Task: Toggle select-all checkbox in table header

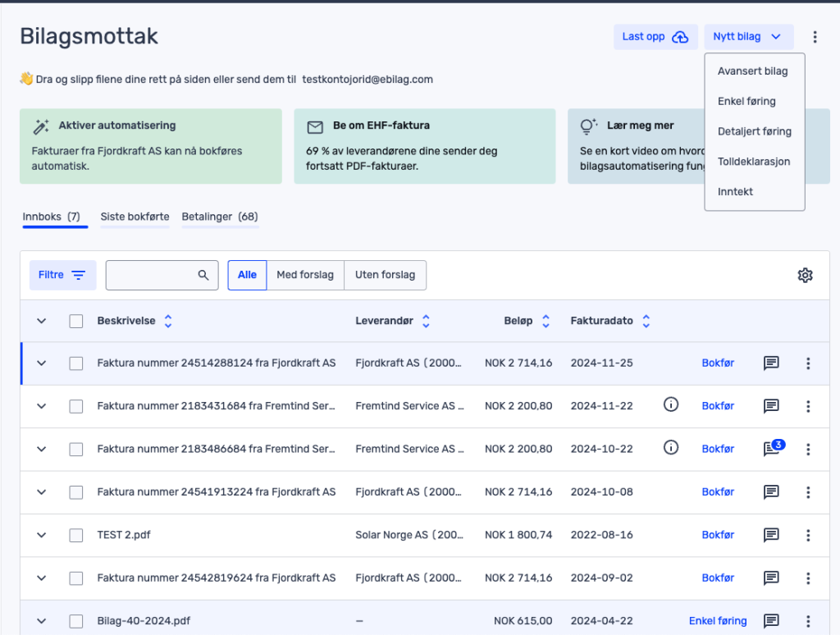Action: click(x=76, y=321)
